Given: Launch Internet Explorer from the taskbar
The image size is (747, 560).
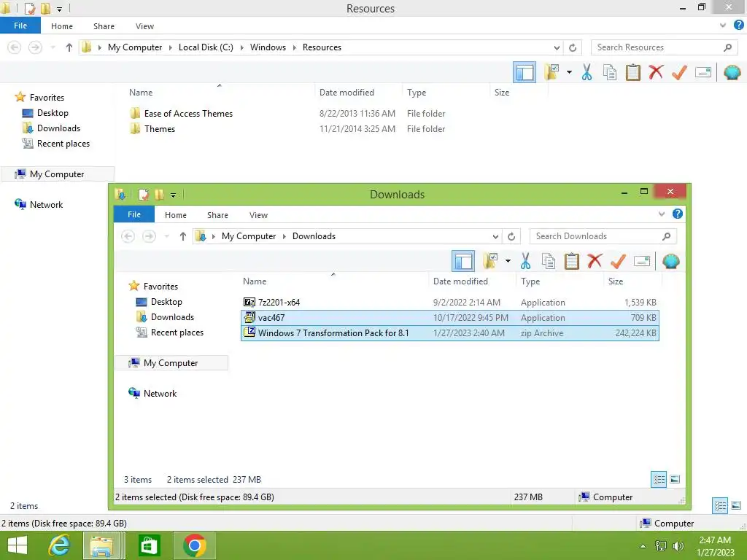Looking at the screenshot, I should pyautogui.click(x=59, y=545).
